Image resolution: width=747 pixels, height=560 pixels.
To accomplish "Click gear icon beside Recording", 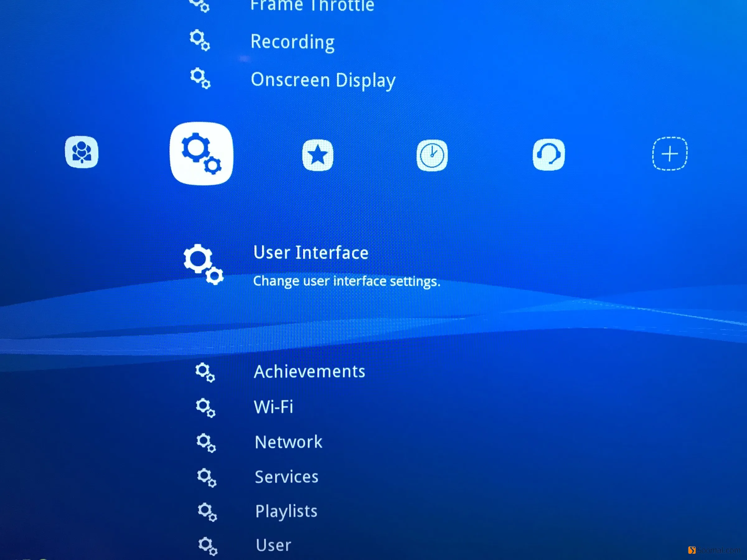I will (200, 40).
